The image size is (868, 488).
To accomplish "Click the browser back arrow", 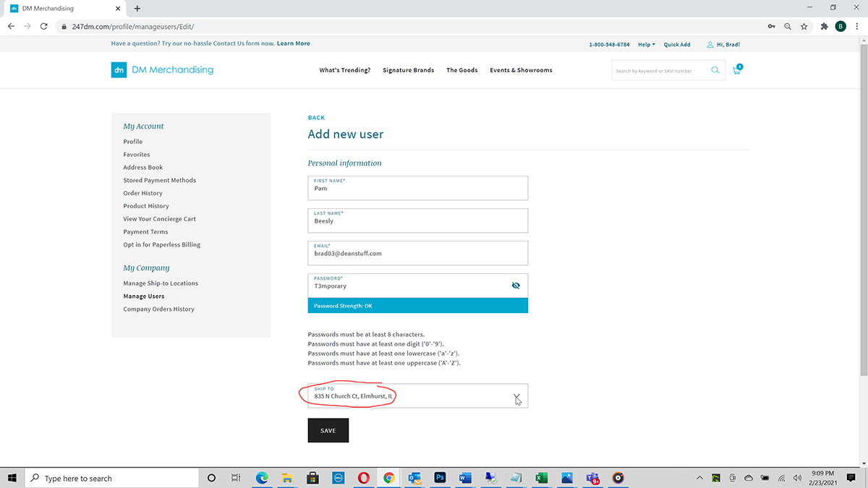I will click(x=11, y=26).
